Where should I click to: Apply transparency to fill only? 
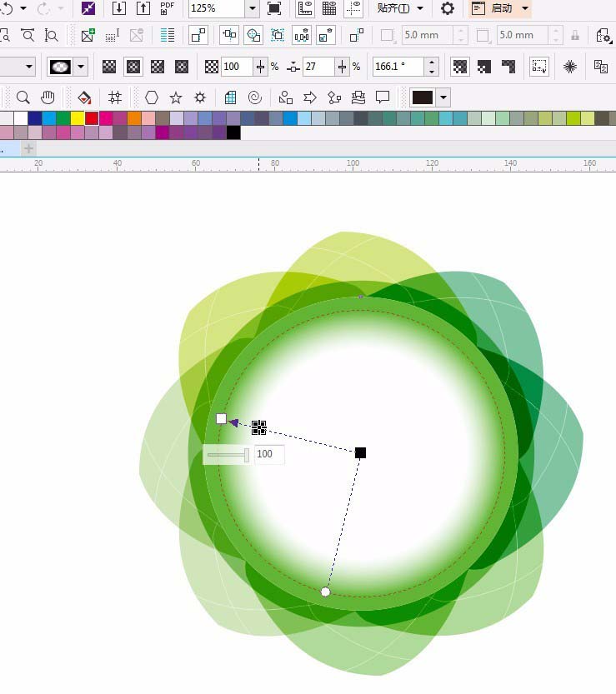(x=484, y=67)
